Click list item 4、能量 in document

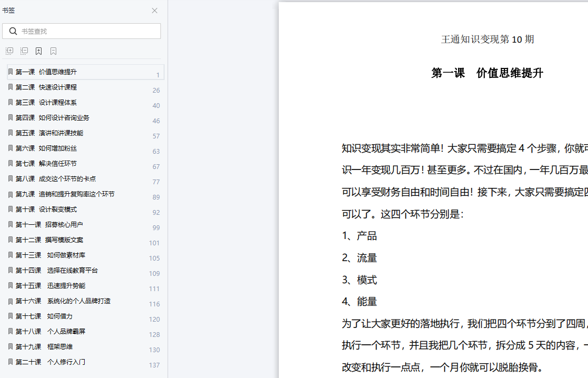tap(359, 302)
